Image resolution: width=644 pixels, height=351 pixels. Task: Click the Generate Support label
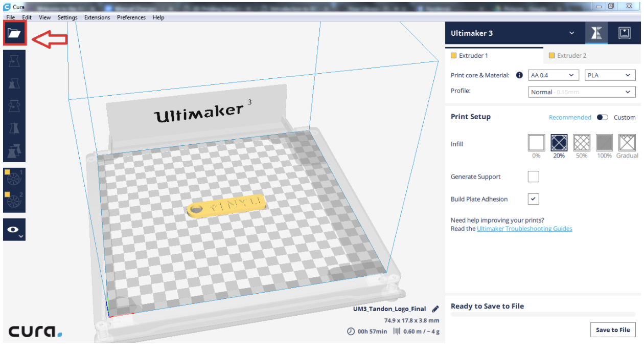click(475, 177)
